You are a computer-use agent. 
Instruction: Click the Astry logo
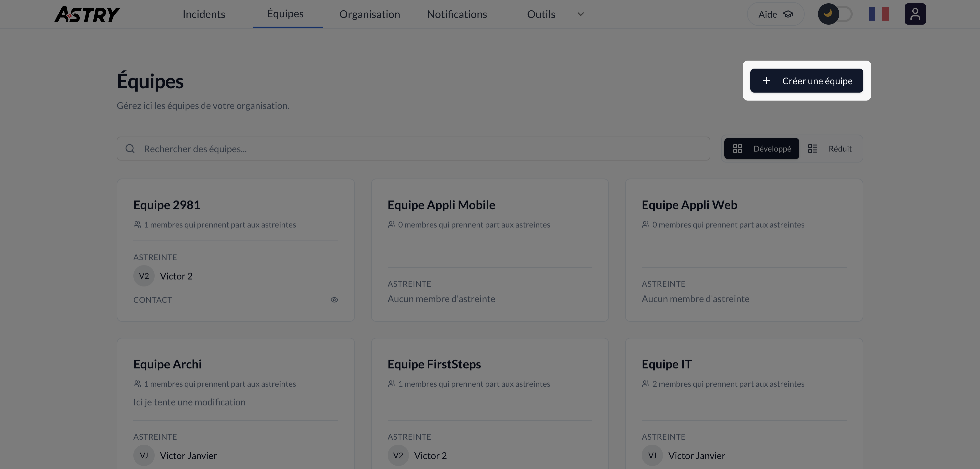coord(87,14)
